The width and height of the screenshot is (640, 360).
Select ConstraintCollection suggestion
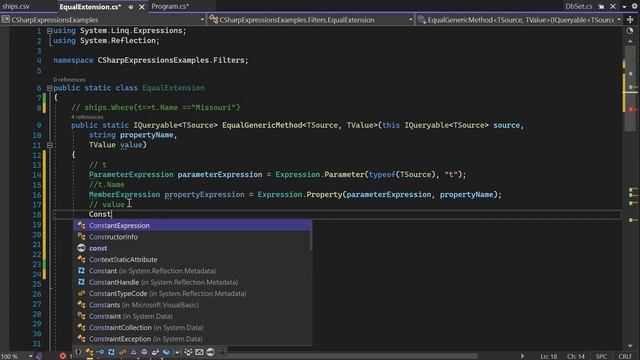point(192,327)
